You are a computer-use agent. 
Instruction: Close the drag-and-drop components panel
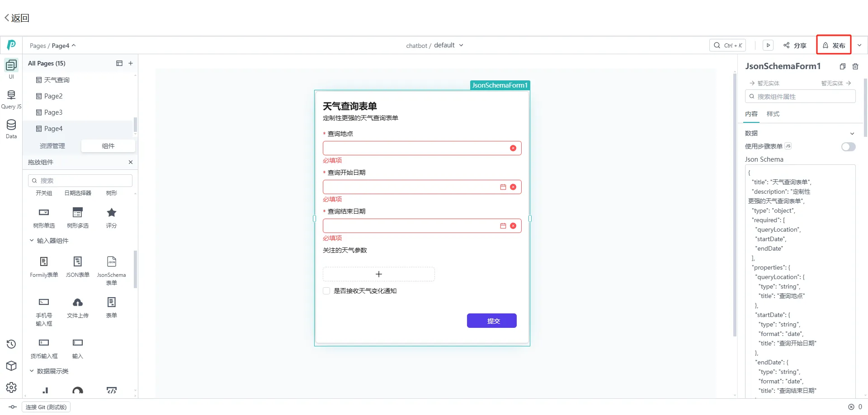coord(131,162)
